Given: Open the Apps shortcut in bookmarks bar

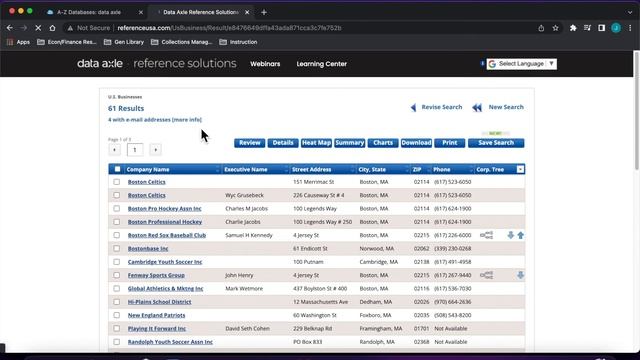Looking at the screenshot, I should click(18, 42).
